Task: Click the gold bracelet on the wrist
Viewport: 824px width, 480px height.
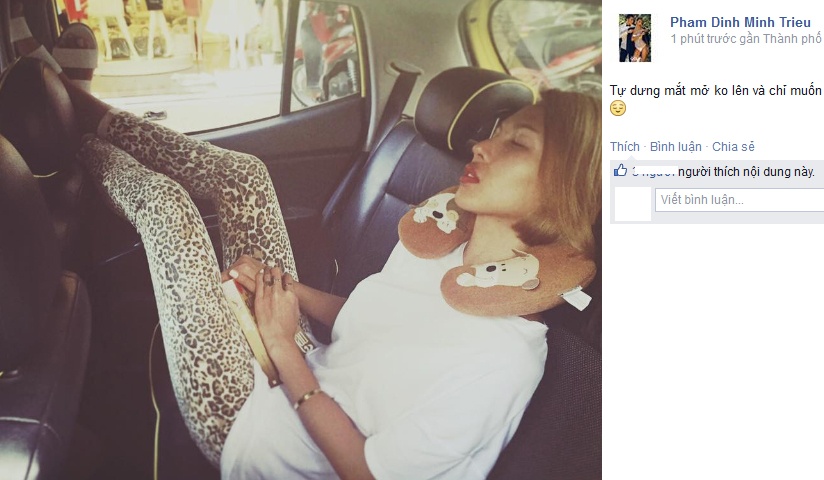Action: 307,397
